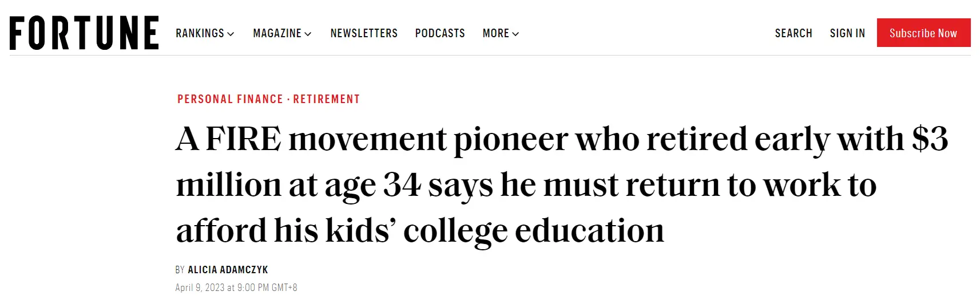Viewport: 980px width, 299px height.
Task: Click Sign In in the header
Action: tap(847, 33)
